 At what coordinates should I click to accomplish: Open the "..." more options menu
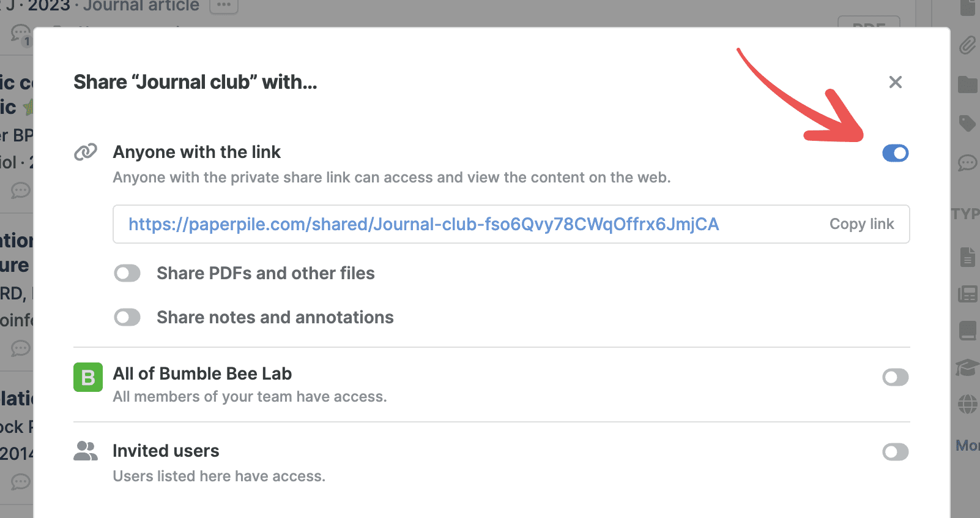point(224,6)
